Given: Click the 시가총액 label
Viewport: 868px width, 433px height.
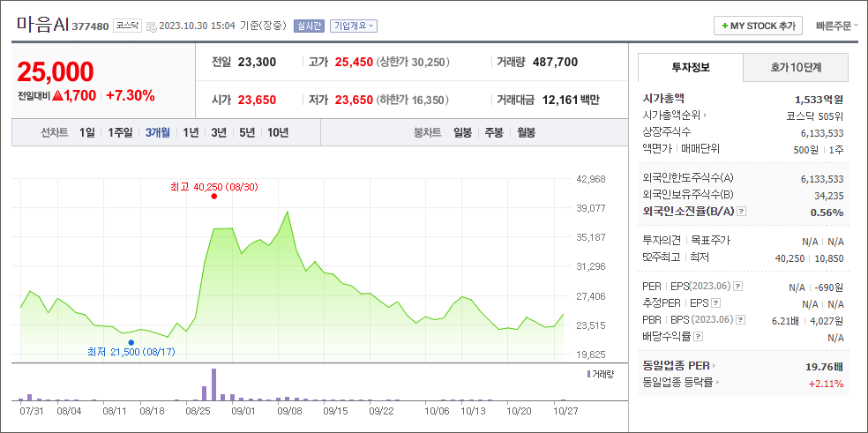Looking at the screenshot, I should click(x=663, y=99).
